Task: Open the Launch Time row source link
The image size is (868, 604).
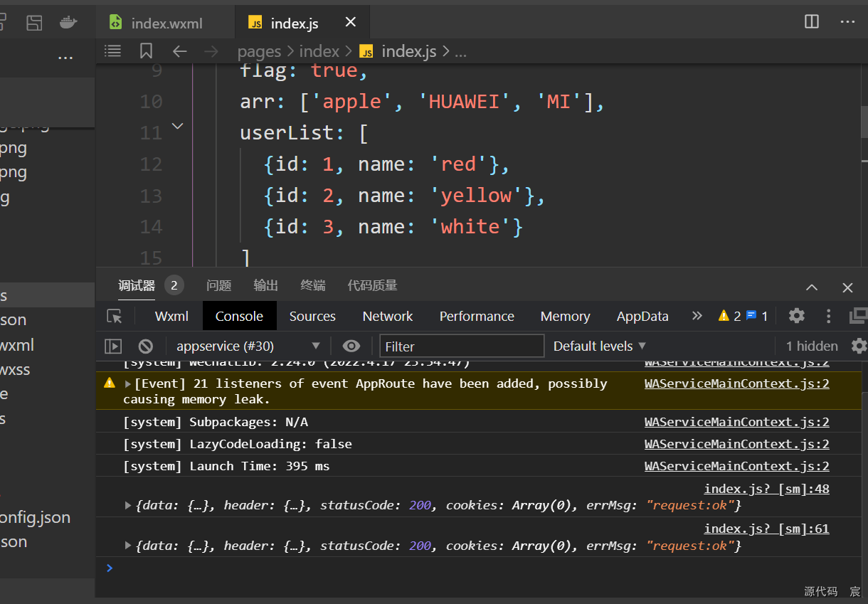Action: pyautogui.click(x=737, y=466)
